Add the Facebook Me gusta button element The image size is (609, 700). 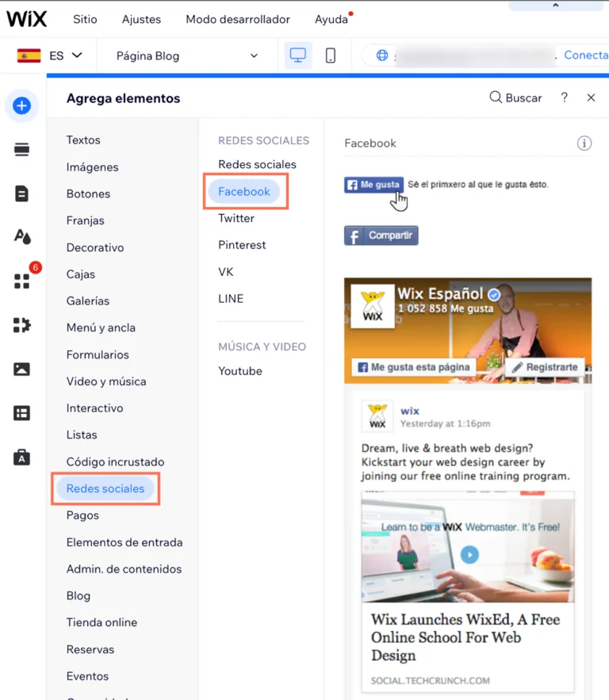373,185
